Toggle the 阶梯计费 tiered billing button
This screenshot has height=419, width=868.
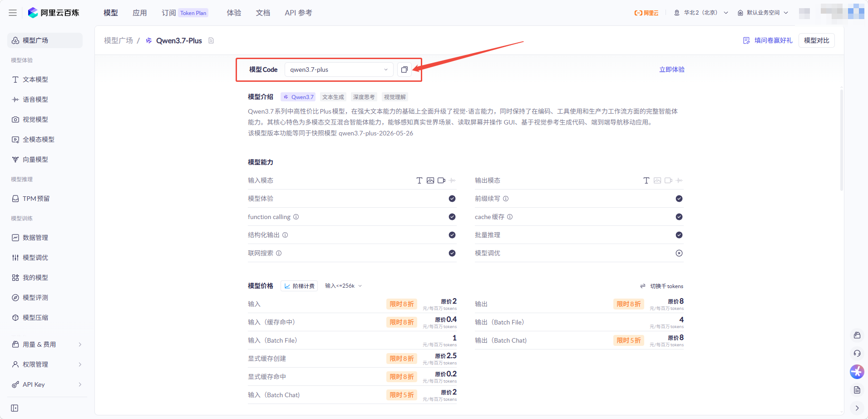pyautogui.click(x=299, y=286)
